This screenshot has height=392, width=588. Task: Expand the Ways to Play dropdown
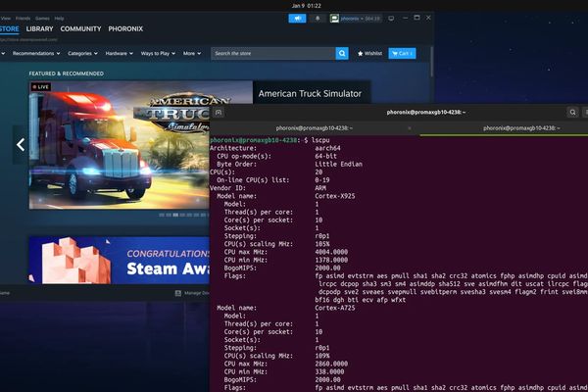coord(158,53)
